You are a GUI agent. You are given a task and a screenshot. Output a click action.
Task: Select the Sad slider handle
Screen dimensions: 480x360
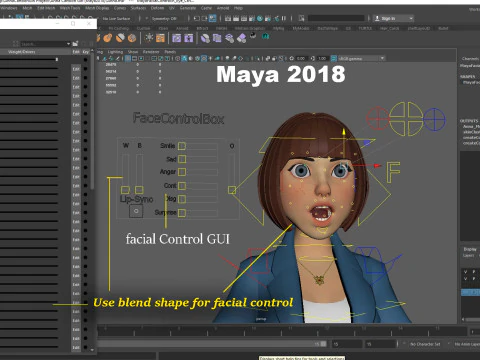coord(182,159)
